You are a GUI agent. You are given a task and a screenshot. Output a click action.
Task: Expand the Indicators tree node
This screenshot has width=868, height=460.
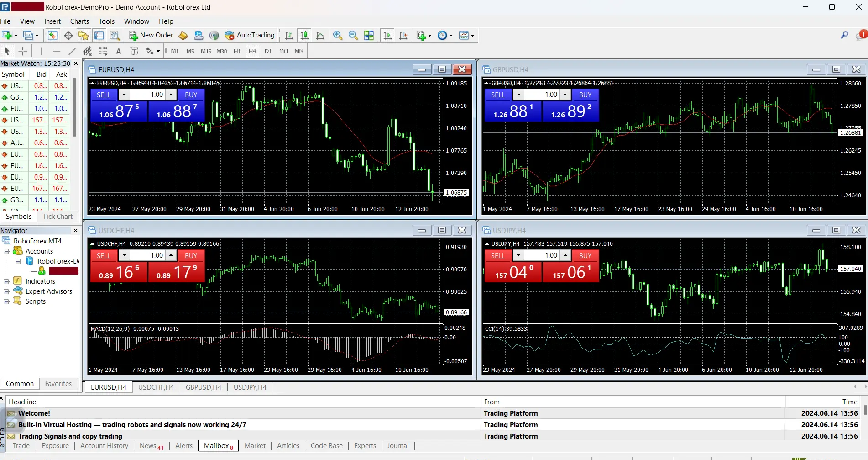[6, 281]
